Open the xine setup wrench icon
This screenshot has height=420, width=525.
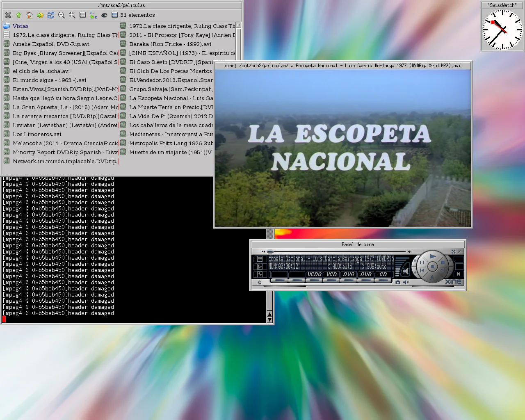point(260,274)
